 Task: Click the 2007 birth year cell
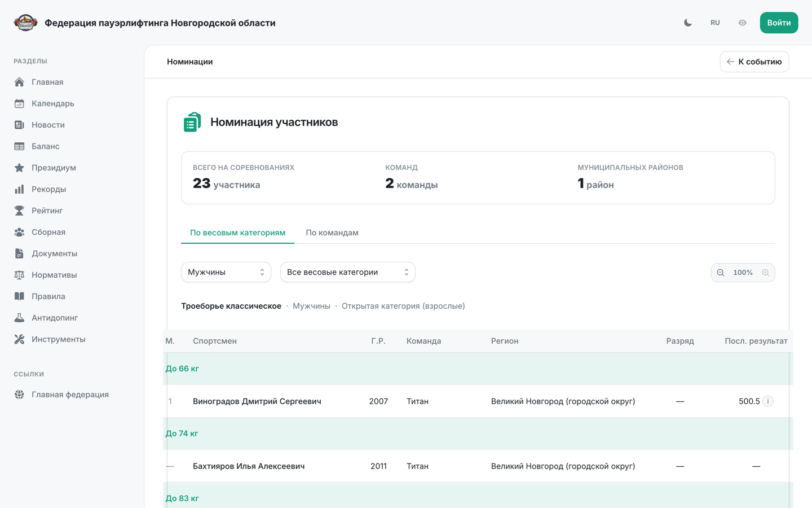click(x=378, y=401)
